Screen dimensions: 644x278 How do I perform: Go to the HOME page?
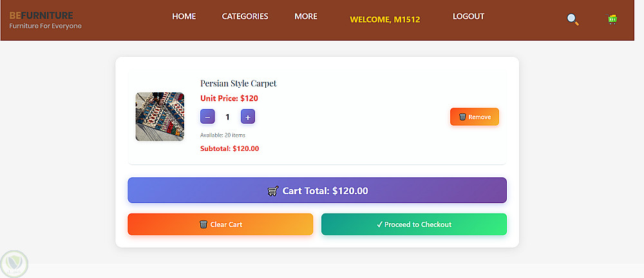coord(184,16)
